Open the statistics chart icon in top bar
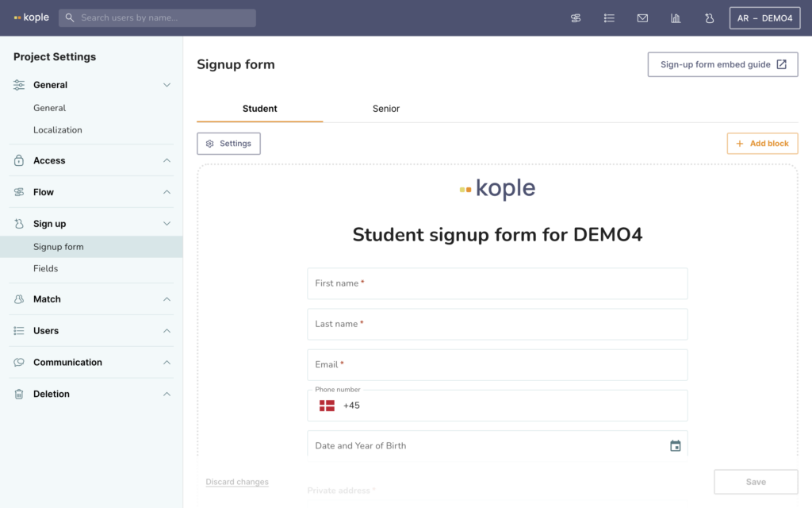The image size is (812, 508). 676,18
